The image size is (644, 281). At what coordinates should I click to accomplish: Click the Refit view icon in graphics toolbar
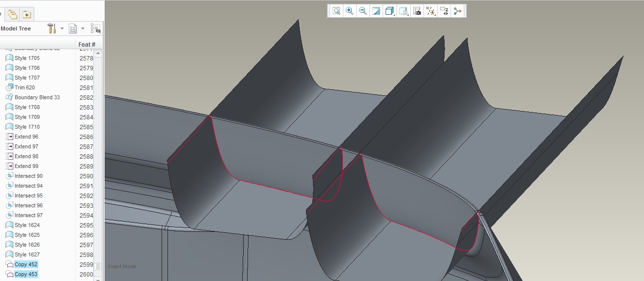pos(336,11)
